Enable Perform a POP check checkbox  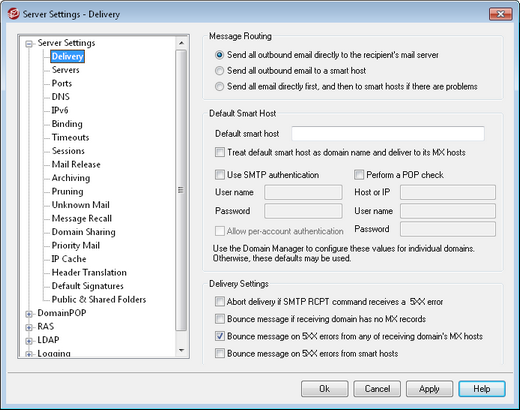[359, 175]
